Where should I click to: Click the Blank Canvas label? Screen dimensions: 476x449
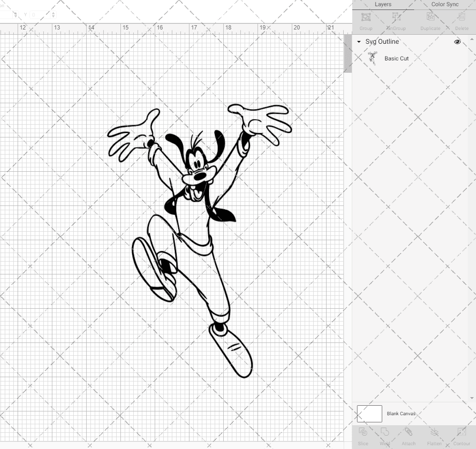coord(401,413)
